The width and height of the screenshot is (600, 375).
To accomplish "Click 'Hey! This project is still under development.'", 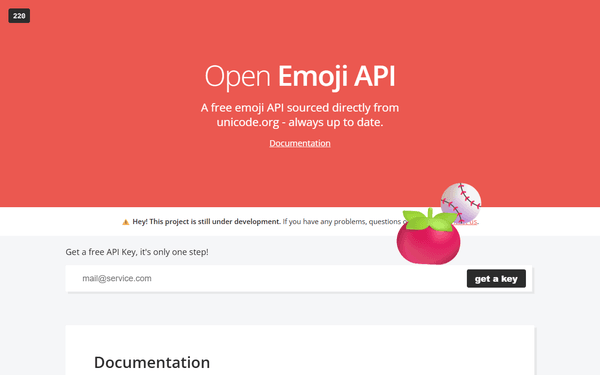I will pos(207,222).
